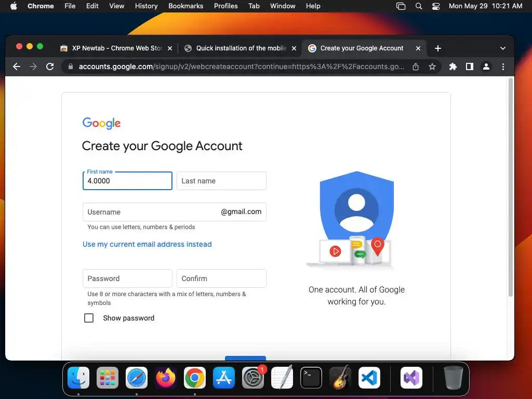
Task: Click the date and time in menu bar
Action: tap(485, 6)
